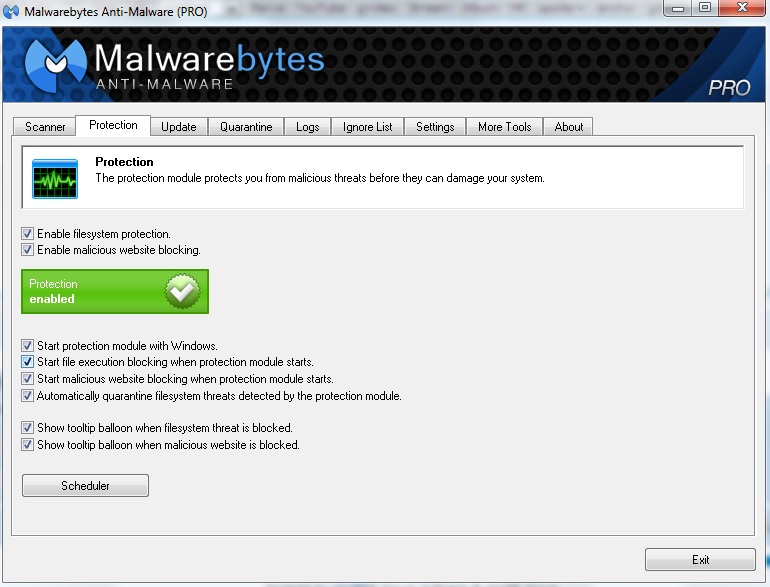The width and height of the screenshot is (770, 587).
Task: Click the Exit button
Action: pyautogui.click(x=700, y=559)
